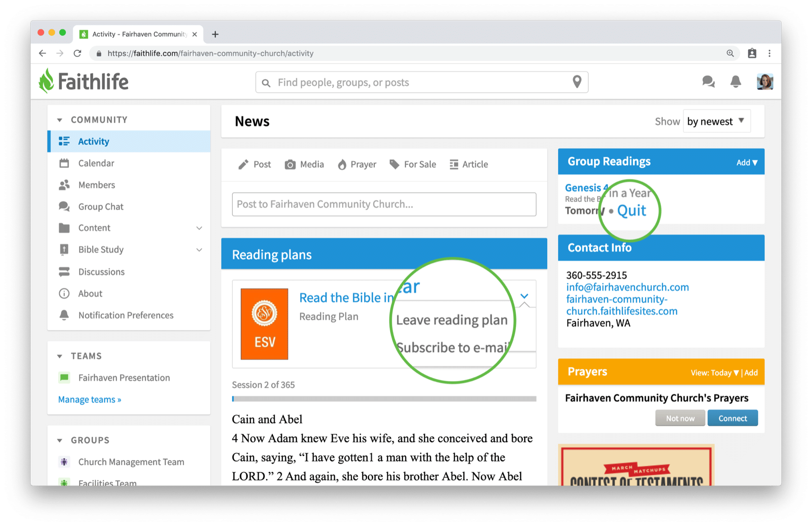812x526 pixels.
Task: Open the messages chat bubble icon
Action: click(x=708, y=82)
